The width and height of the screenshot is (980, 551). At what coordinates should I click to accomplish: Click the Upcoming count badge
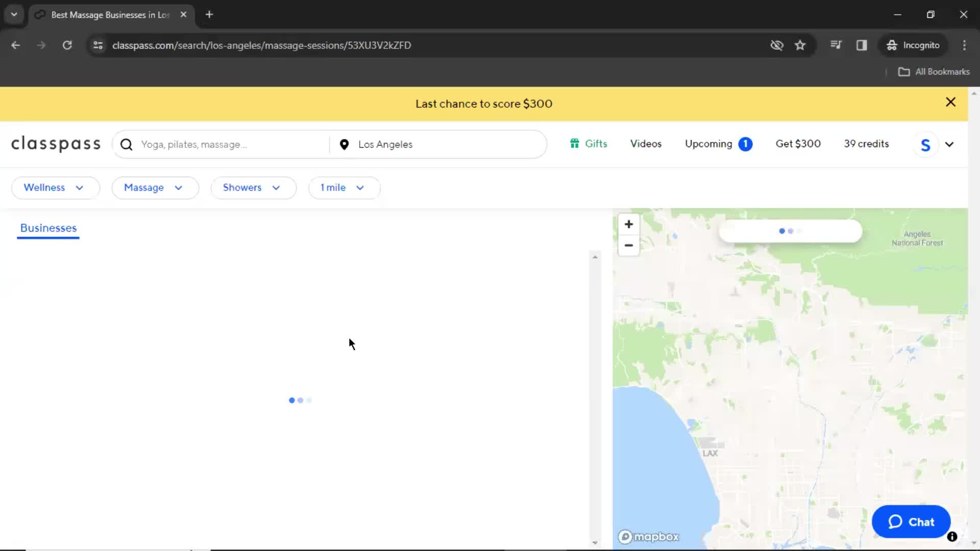(745, 144)
